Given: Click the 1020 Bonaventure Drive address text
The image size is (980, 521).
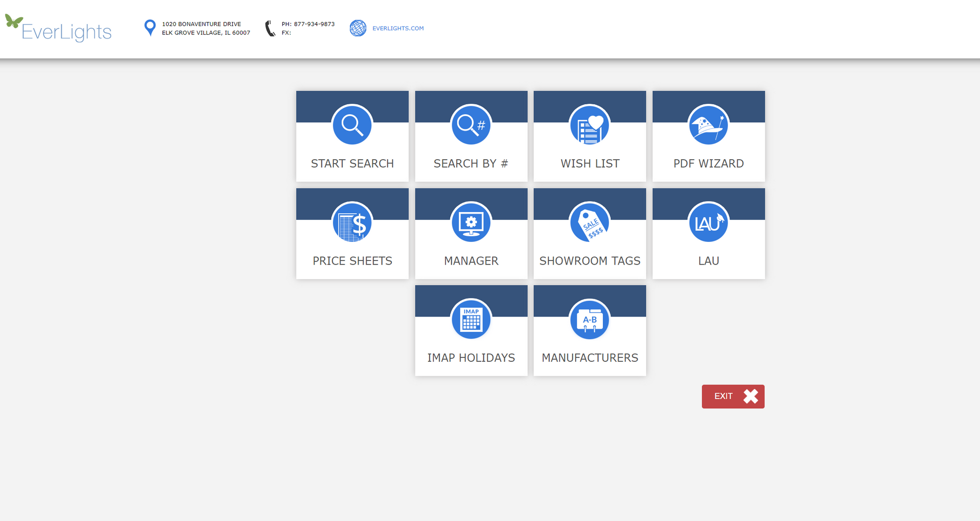Looking at the screenshot, I should click(x=201, y=24).
